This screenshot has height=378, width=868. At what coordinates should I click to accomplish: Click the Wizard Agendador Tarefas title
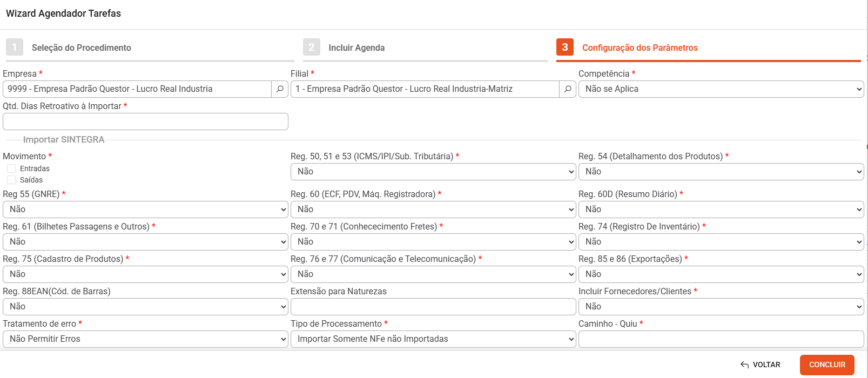63,13
